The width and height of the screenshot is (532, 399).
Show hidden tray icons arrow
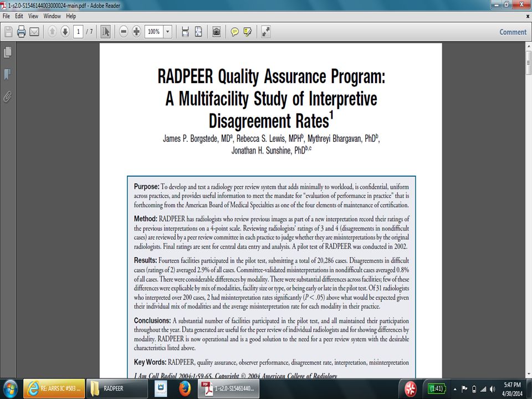click(x=455, y=389)
